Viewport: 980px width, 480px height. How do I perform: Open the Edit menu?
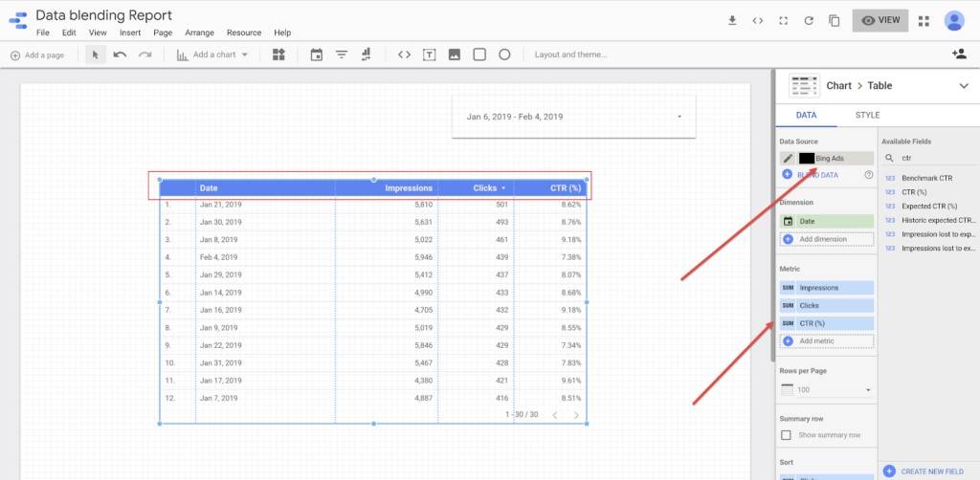point(69,33)
